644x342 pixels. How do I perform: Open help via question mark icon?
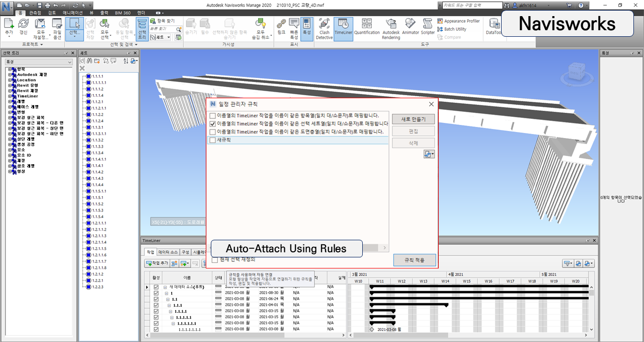point(581,5)
